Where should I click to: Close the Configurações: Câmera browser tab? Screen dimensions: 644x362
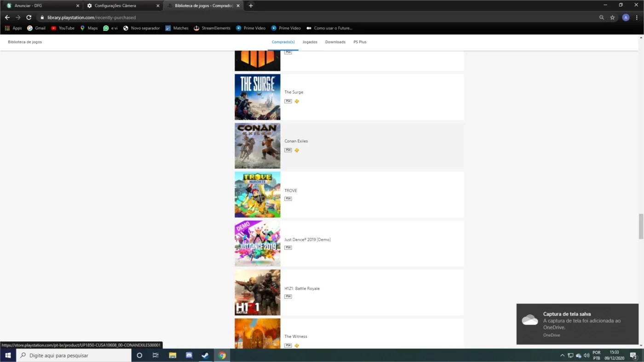[x=158, y=6]
